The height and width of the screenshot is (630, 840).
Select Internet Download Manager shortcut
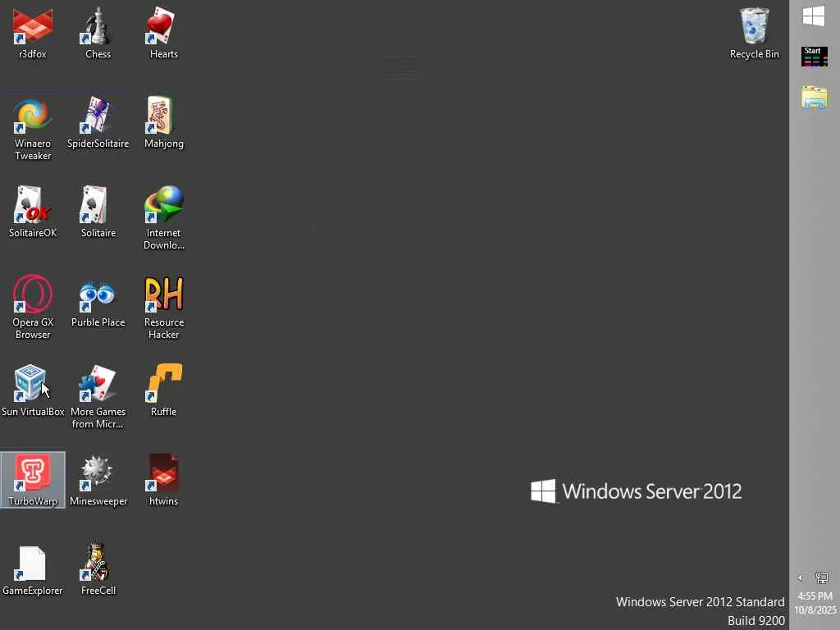click(x=163, y=218)
